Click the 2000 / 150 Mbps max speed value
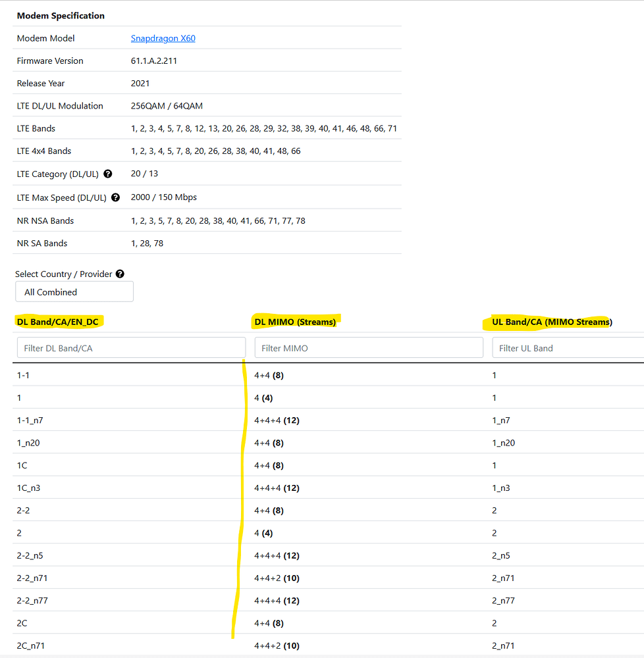 (x=164, y=197)
